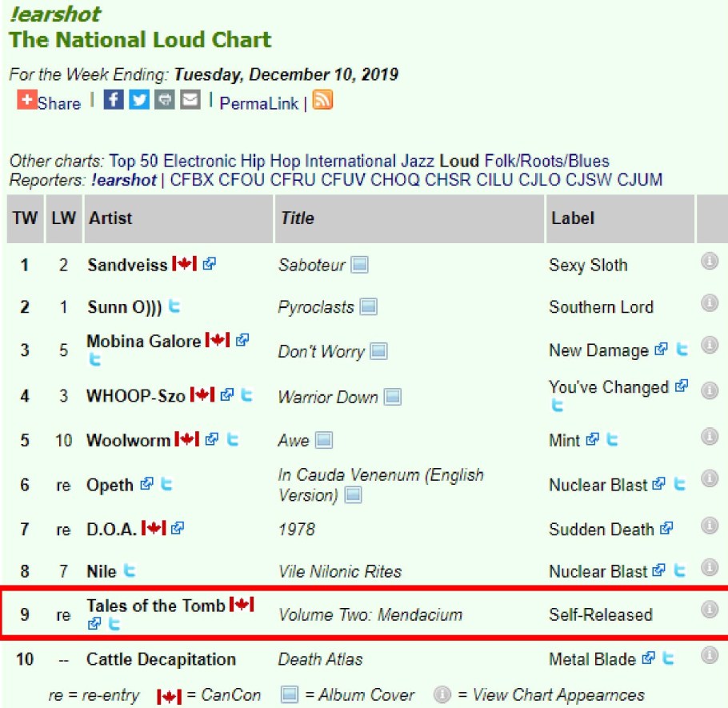728x708 pixels.
Task: View album cover for Pyroclasts
Action: coord(368,307)
